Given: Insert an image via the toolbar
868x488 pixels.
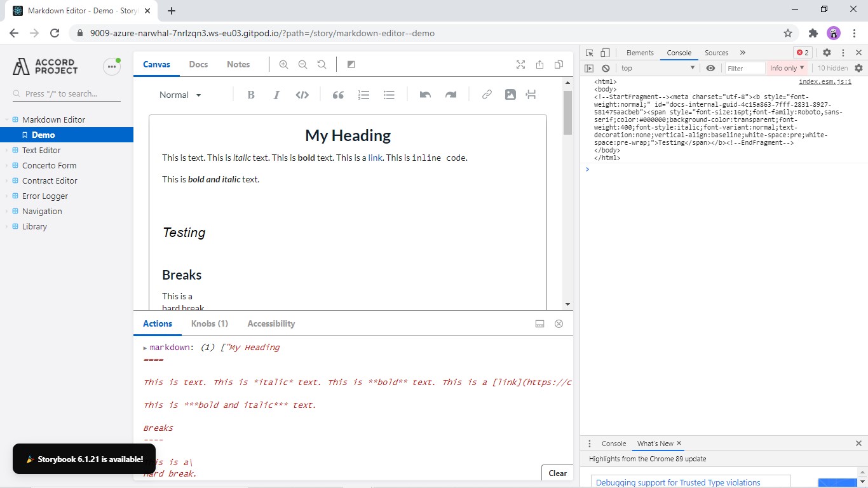Looking at the screenshot, I should click(x=510, y=94).
